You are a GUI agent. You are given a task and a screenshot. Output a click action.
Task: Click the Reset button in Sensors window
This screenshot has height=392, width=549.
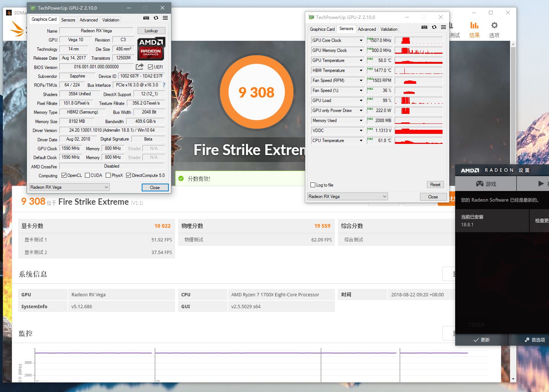point(435,185)
